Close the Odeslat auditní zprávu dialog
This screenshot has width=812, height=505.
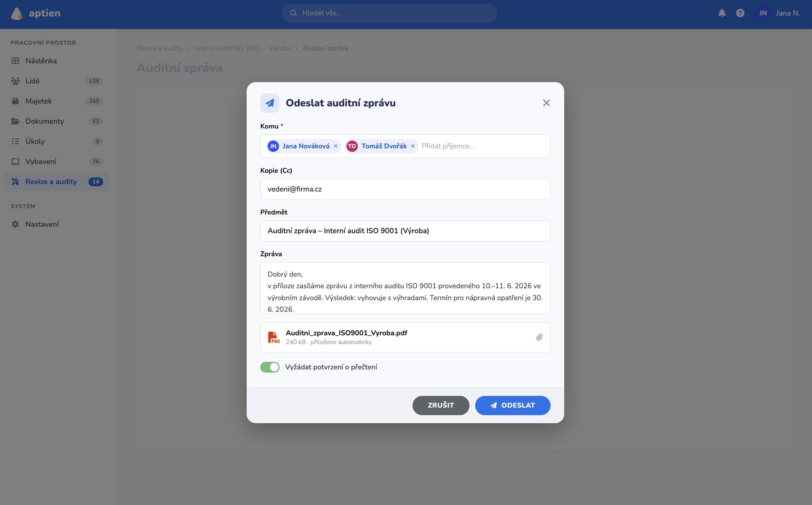tap(546, 103)
